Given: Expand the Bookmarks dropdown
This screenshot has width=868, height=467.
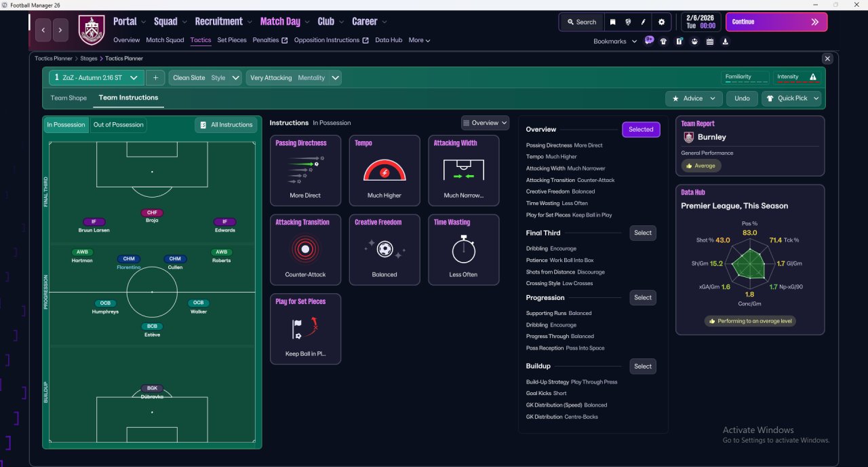Looking at the screenshot, I should [615, 41].
